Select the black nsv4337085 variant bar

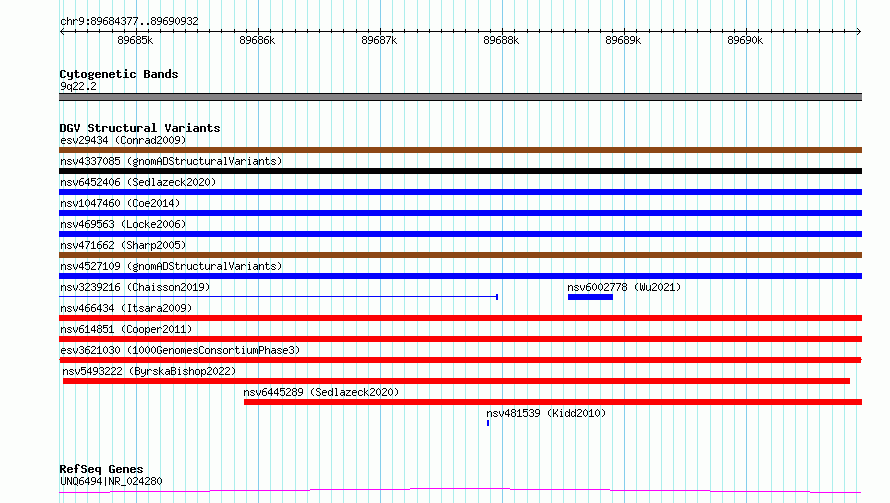pyautogui.click(x=460, y=171)
